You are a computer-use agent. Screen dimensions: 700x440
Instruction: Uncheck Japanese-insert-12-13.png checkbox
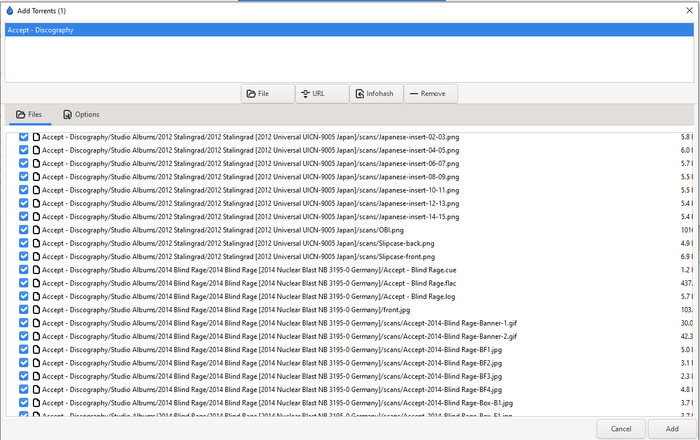tap(24, 203)
